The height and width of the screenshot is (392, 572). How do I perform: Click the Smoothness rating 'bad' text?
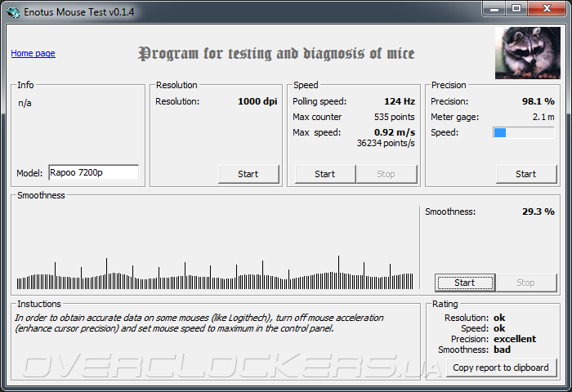(502, 350)
